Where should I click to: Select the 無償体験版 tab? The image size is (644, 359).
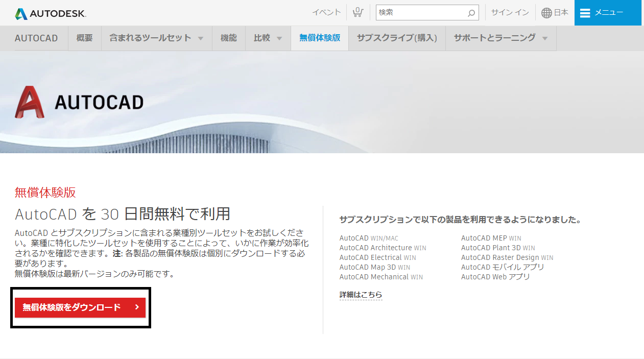tap(320, 38)
